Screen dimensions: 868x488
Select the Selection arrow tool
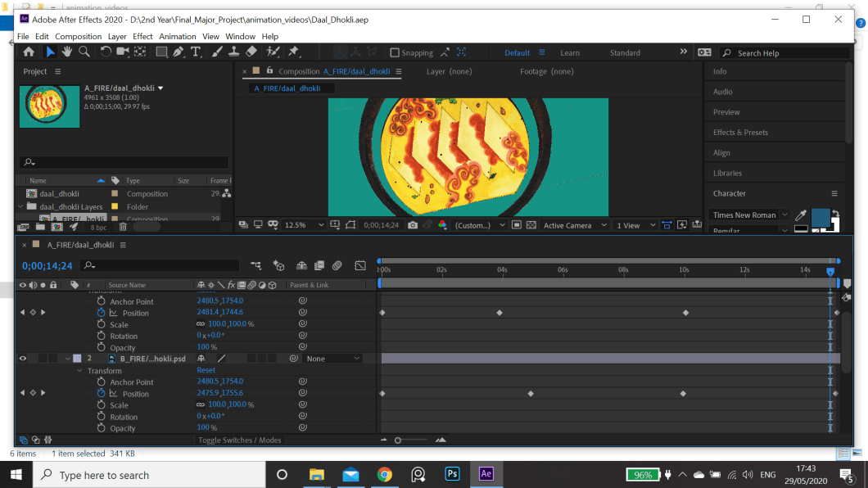50,52
